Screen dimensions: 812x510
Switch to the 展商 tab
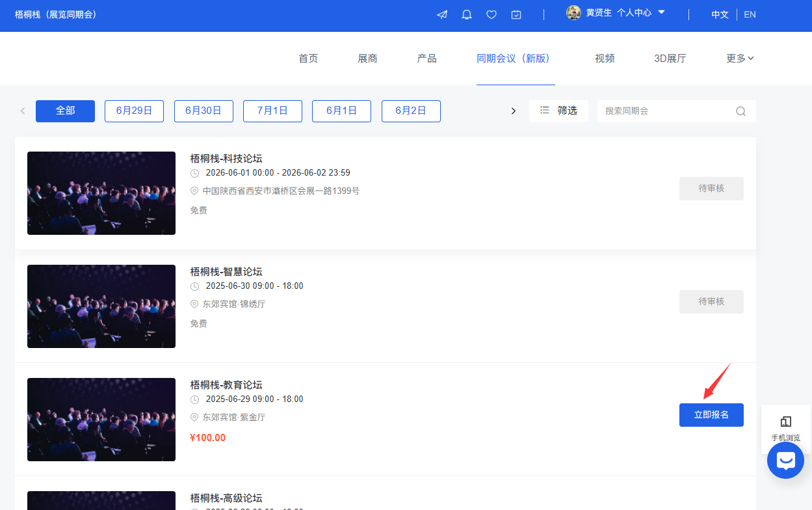(367, 59)
